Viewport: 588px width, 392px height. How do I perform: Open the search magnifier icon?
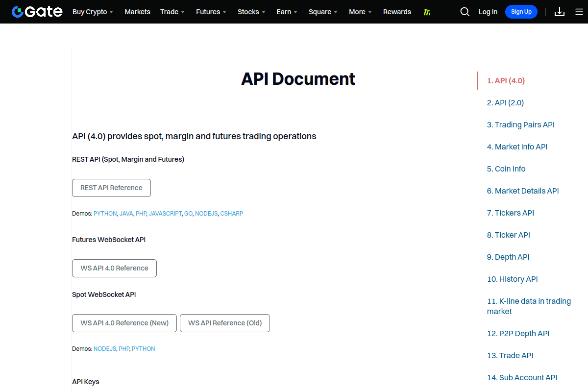tap(465, 12)
